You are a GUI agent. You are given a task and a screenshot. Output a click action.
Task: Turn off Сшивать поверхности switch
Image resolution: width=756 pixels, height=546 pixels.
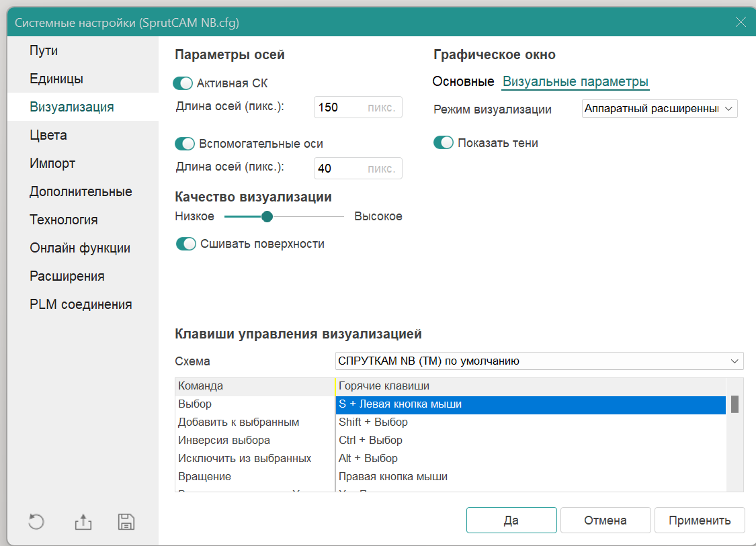(x=185, y=244)
